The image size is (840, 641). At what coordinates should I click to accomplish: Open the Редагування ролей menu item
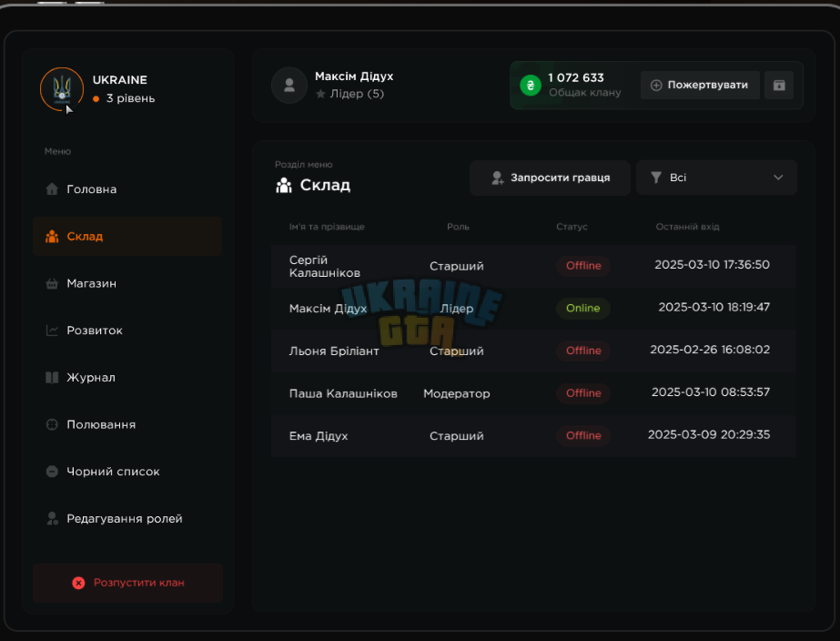point(127,519)
